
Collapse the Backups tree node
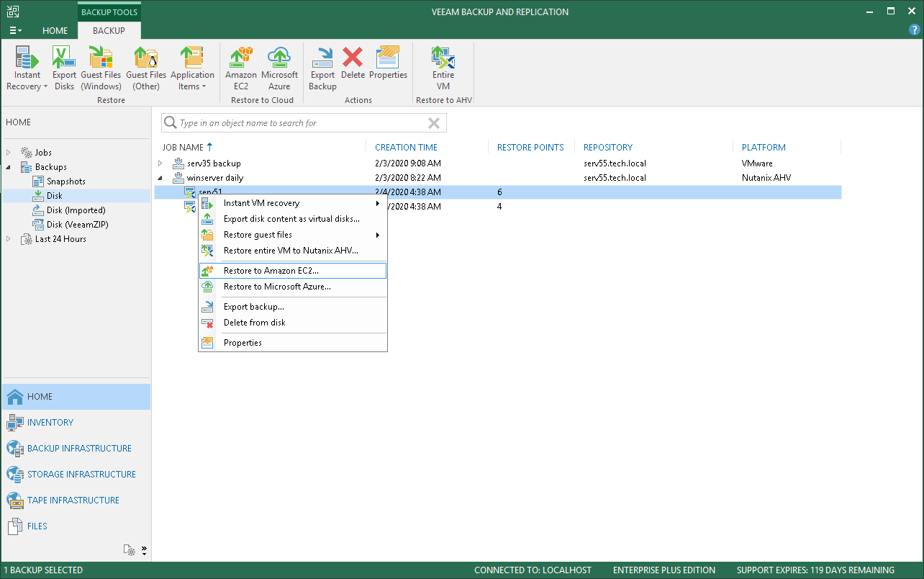tap(9, 167)
